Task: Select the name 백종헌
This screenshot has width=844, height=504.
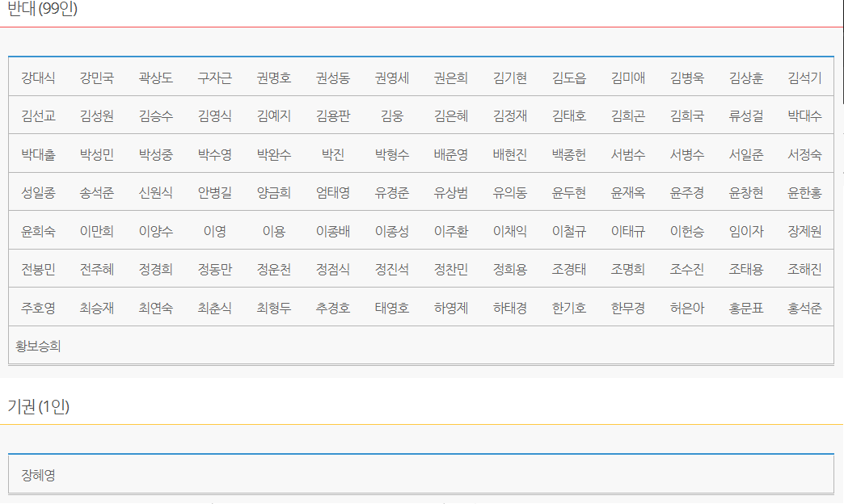Action: tap(569, 155)
